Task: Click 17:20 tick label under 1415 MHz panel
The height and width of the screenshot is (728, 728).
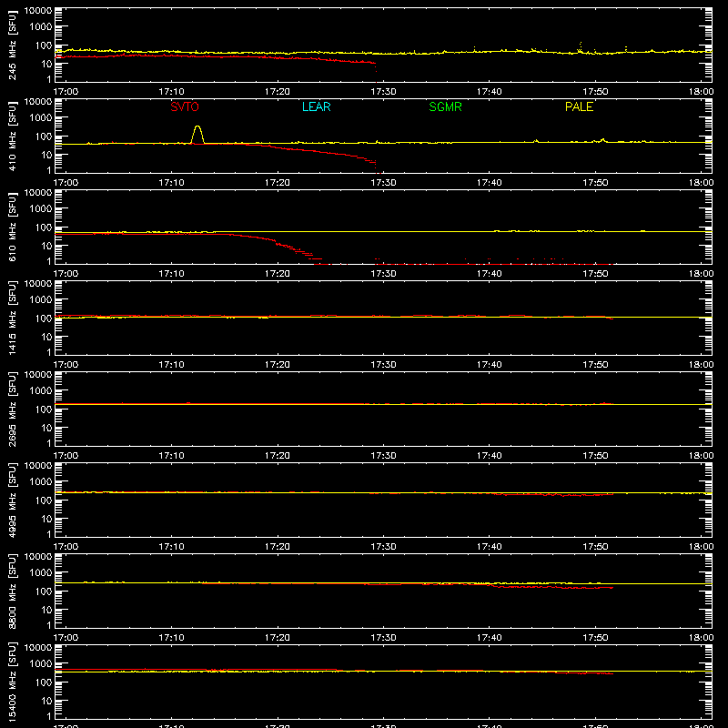Action: coord(278,365)
